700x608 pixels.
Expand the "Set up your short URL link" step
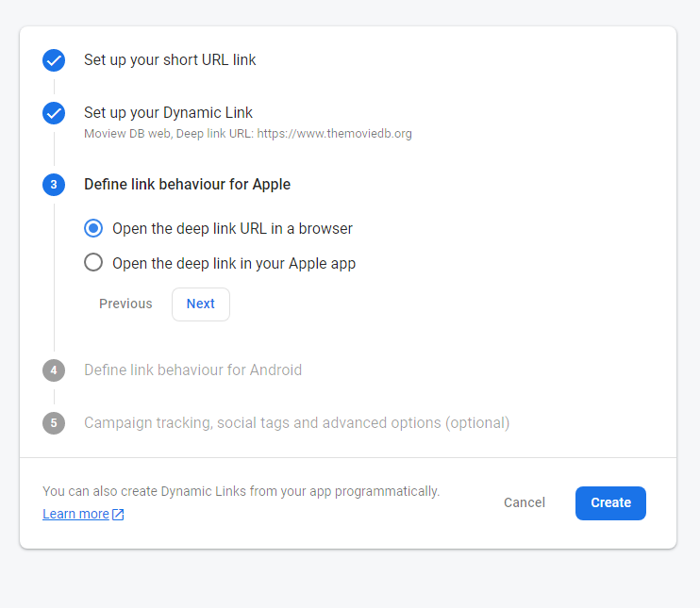tap(170, 60)
